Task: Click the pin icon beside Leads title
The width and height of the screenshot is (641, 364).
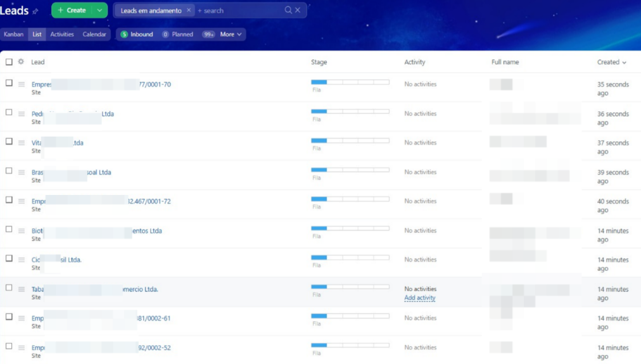Action: point(35,11)
